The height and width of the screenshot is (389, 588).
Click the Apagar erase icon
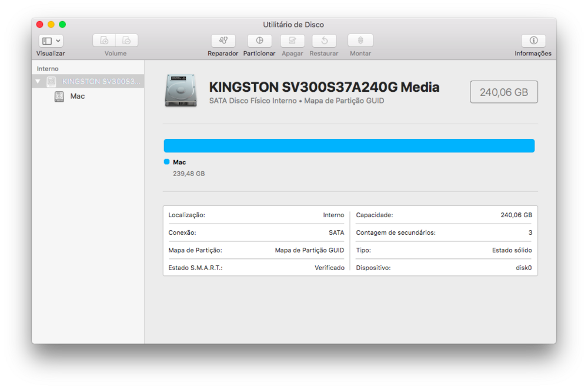click(292, 41)
